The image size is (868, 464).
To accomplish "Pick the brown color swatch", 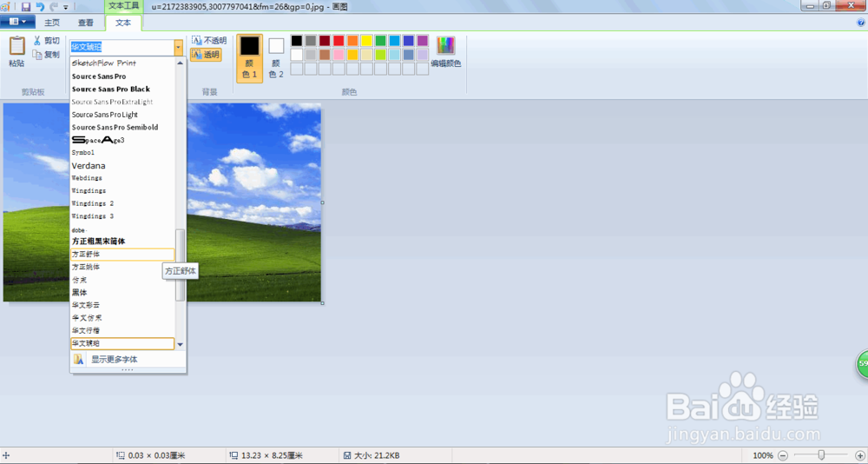I will [325, 55].
